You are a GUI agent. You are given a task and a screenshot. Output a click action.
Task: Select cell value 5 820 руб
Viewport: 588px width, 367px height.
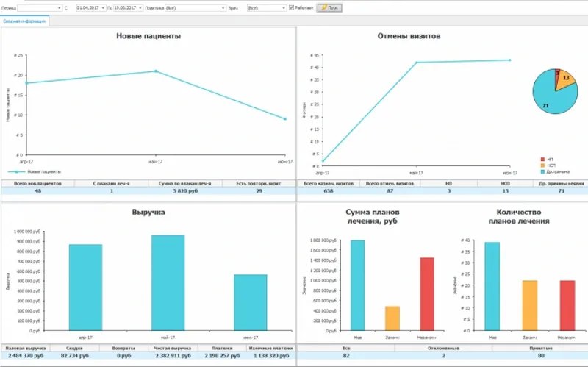coord(185,191)
